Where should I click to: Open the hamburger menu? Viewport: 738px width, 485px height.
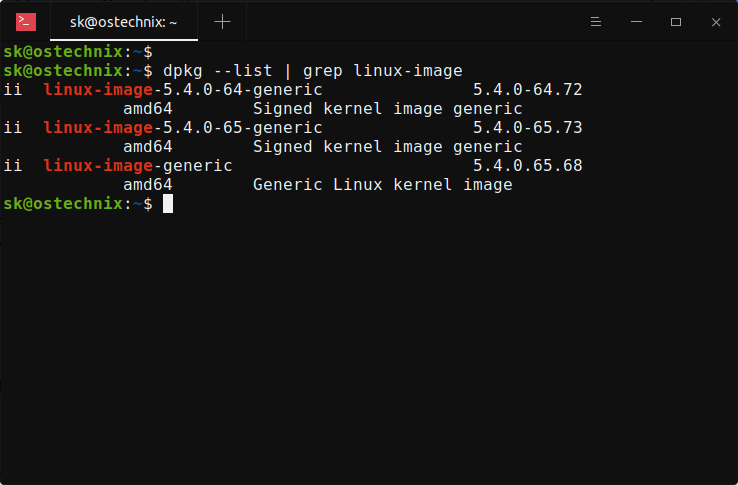point(596,22)
